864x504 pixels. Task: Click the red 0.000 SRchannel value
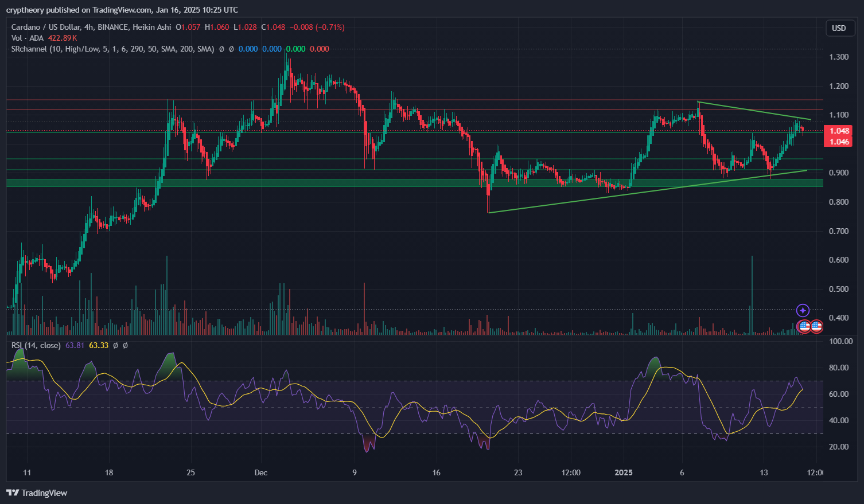tap(320, 49)
